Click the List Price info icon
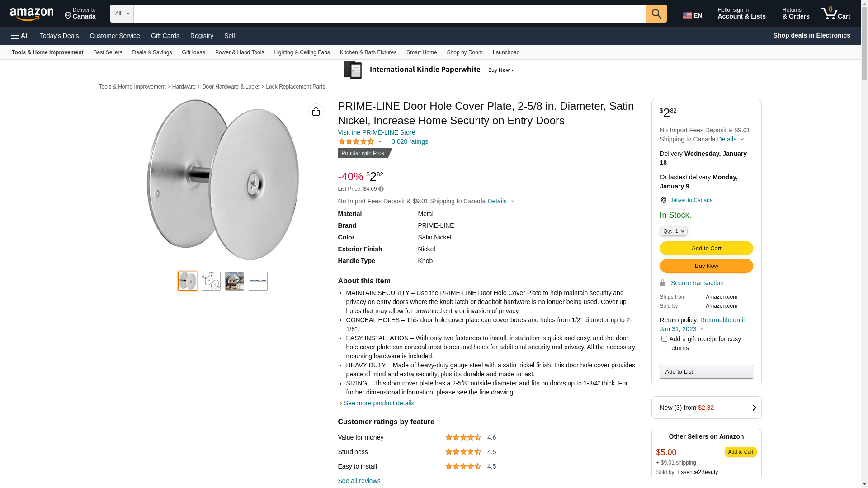 coord(381,189)
